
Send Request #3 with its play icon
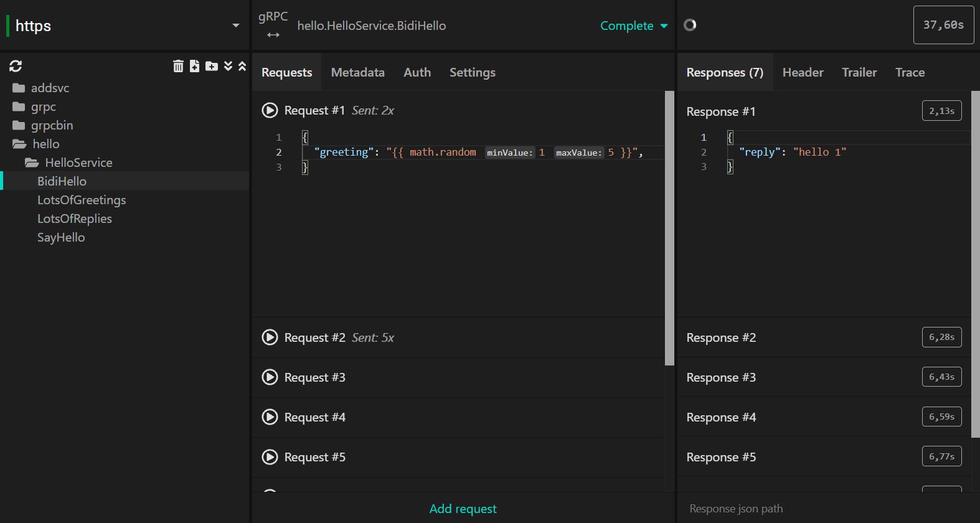[270, 377]
